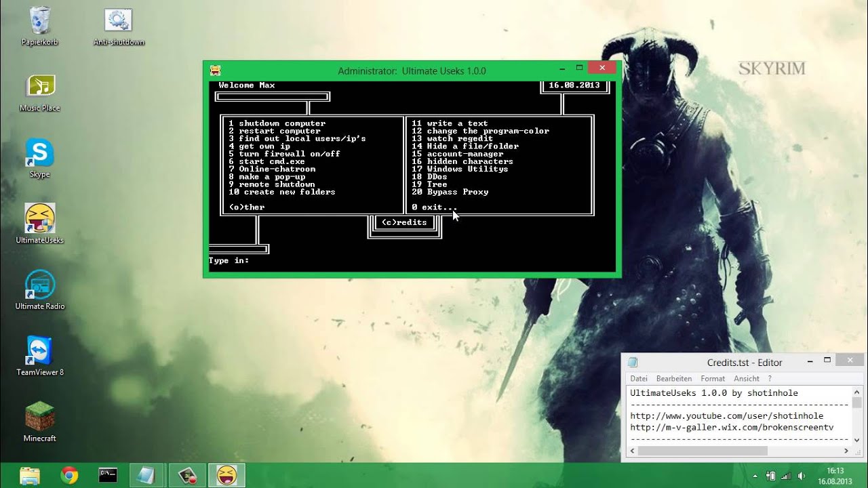Click the Ultimate Useks title bar icon
Image resolution: width=868 pixels, height=488 pixels.
tap(215, 70)
